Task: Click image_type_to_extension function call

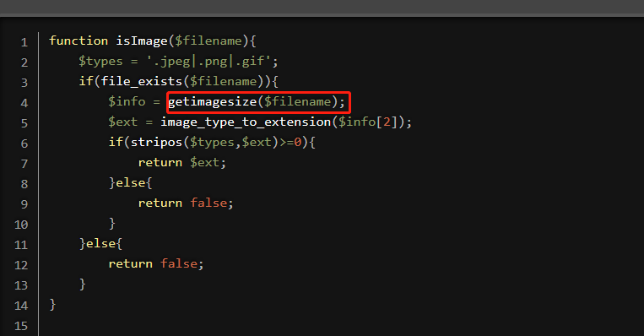Action: pyautogui.click(x=246, y=122)
